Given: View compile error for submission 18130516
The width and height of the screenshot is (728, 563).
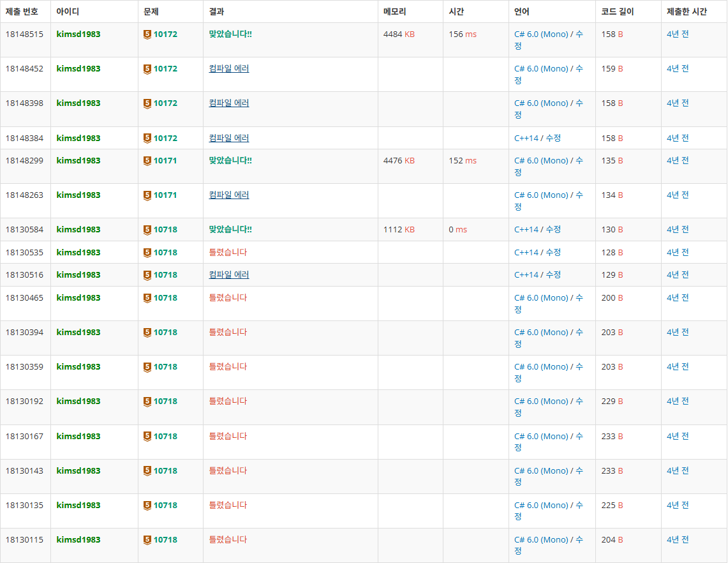Looking at the screenshot, I should coord(229,275).
